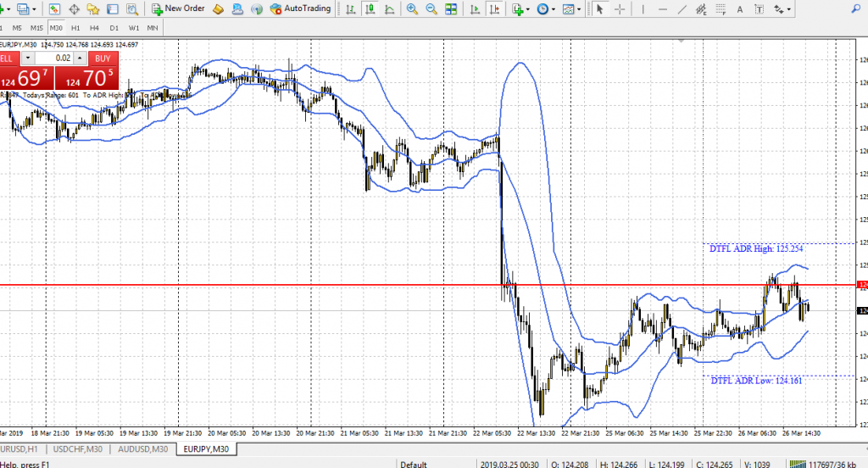
Task: Draw a vertical line on the chart
Action: 643,8
